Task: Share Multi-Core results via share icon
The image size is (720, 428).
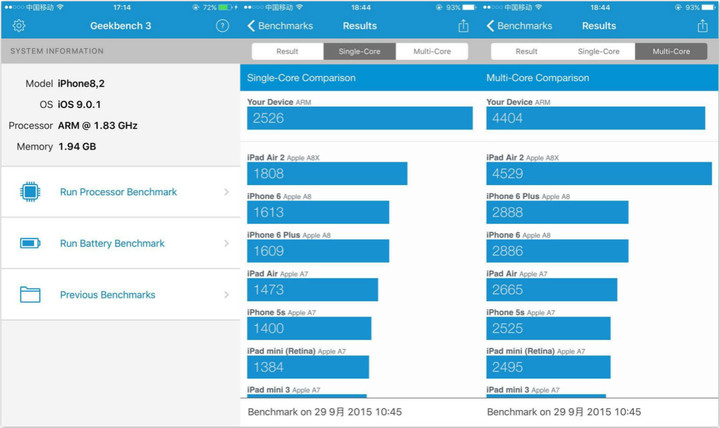Action: [x=704, y=25]
